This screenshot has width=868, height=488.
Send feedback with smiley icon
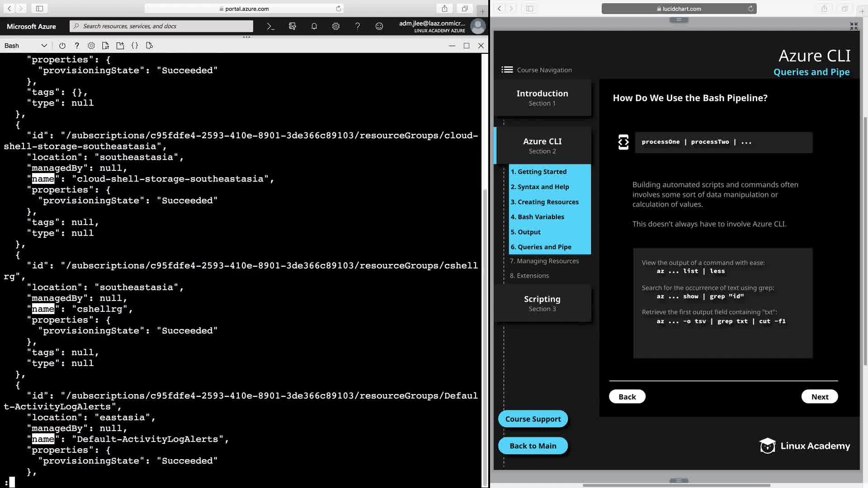pyautogui.click(x=379, y=26)
